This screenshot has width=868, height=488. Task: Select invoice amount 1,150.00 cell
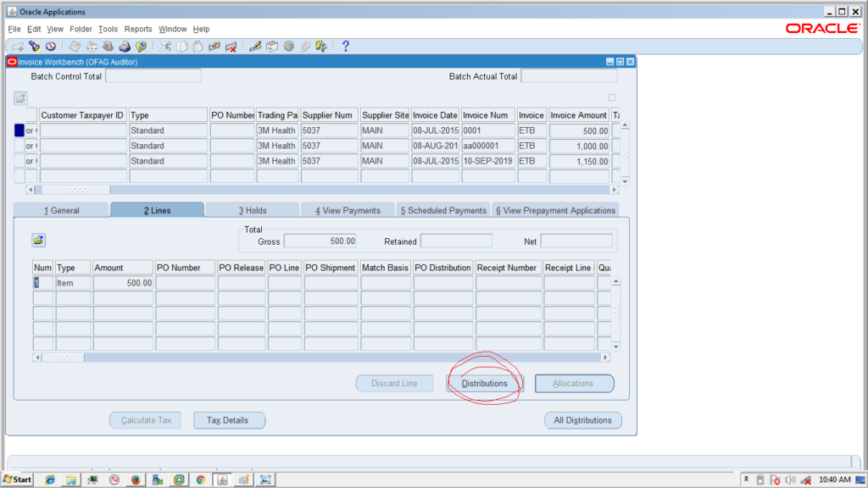pyautogui.click(x=579, y=161)
